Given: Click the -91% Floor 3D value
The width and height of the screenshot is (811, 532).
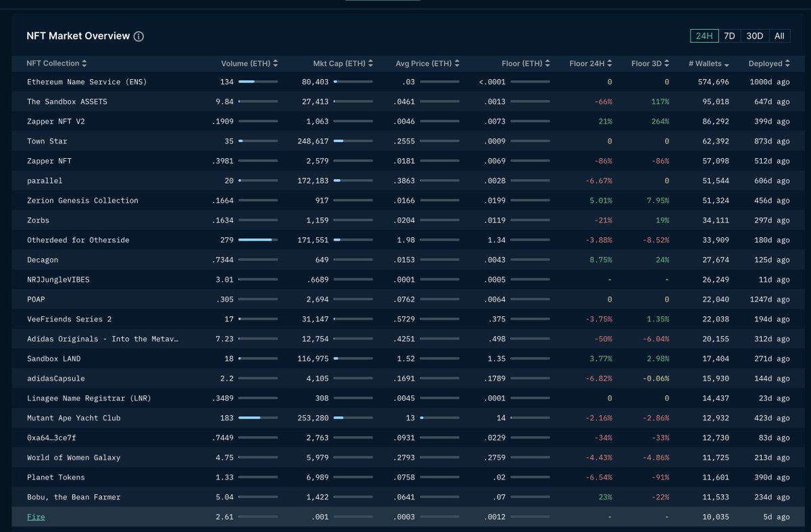Looking at the screenshot, I should [660, 477].
